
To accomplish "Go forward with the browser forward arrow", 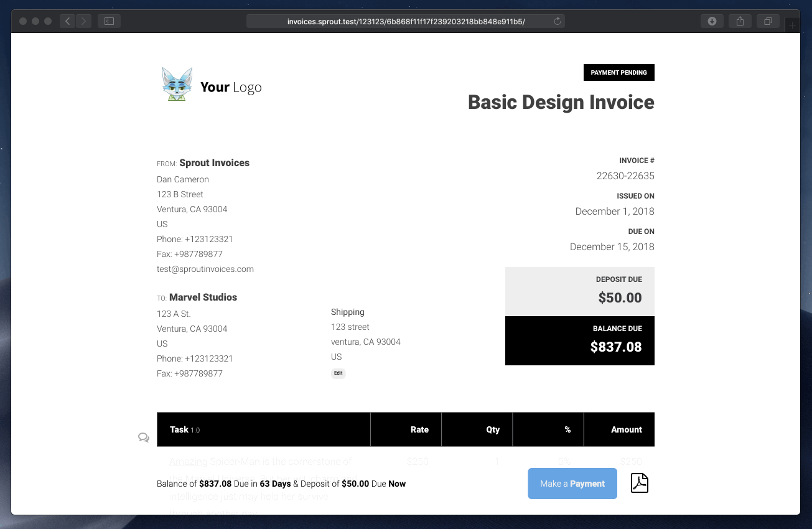I will [83, 21].
